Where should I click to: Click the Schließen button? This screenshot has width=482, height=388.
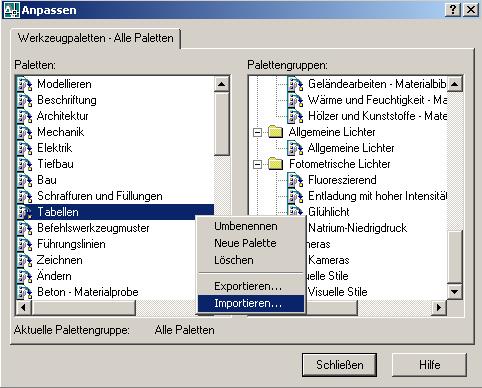340,365
